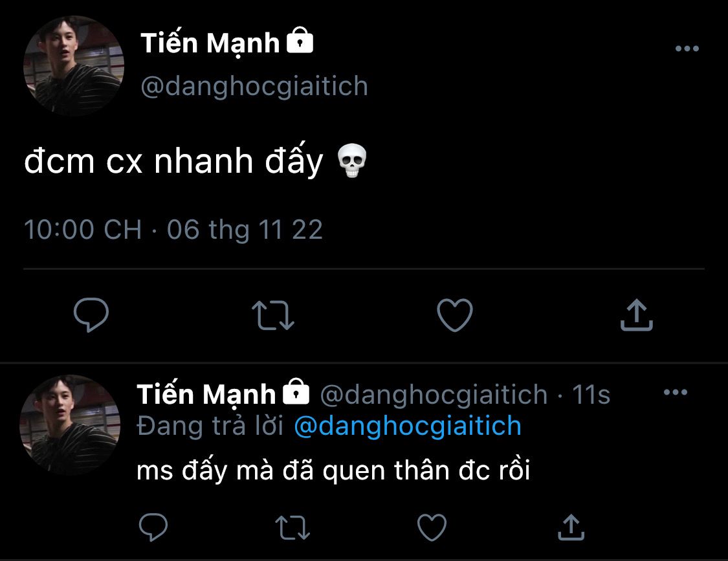This screenshot has height=561, width=728.
Task: Click the gray @danghocgiaitich handle under the name
Action: point(254,86)
